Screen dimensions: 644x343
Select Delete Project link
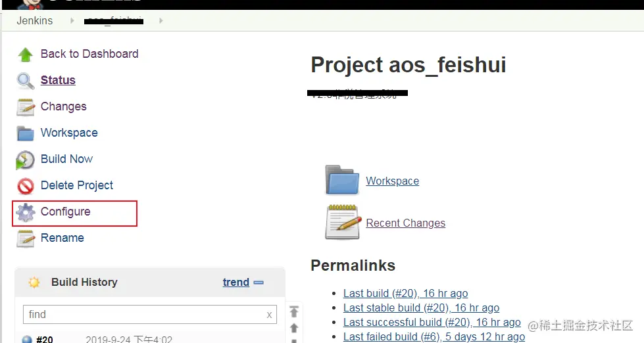[x=77, y=185]
